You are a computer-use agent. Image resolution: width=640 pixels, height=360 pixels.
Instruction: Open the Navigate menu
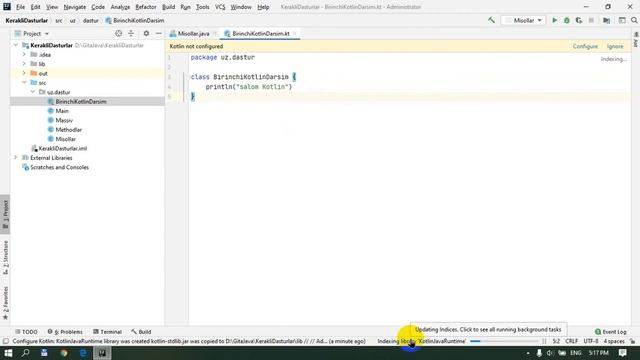(75, 7)
